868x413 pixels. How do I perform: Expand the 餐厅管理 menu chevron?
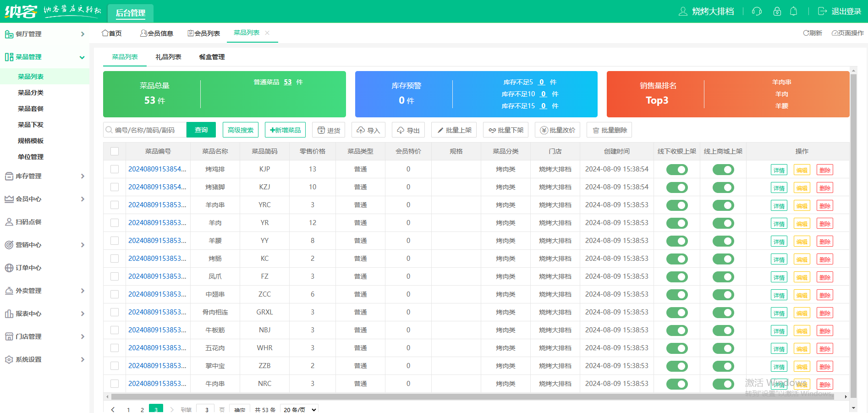click(x=82, y=34)
